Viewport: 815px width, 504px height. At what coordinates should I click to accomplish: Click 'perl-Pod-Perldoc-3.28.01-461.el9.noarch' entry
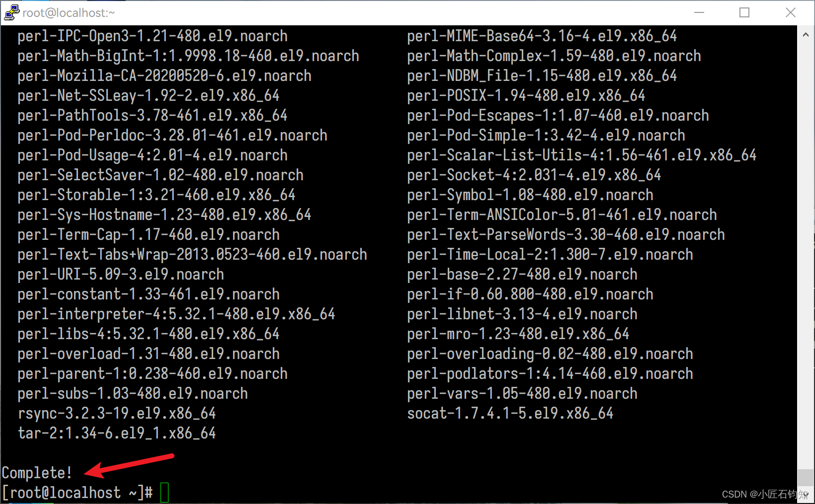pos(172,136)
